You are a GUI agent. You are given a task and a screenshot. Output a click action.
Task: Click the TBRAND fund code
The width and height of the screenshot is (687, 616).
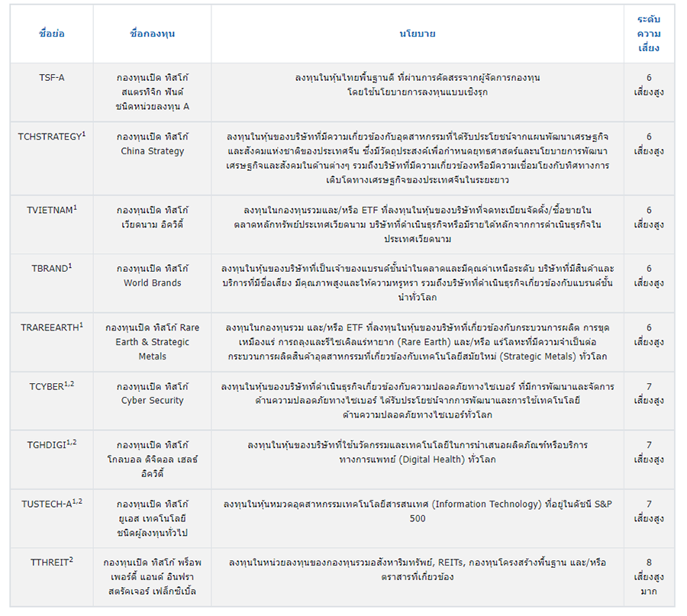[x=51, y=269]
